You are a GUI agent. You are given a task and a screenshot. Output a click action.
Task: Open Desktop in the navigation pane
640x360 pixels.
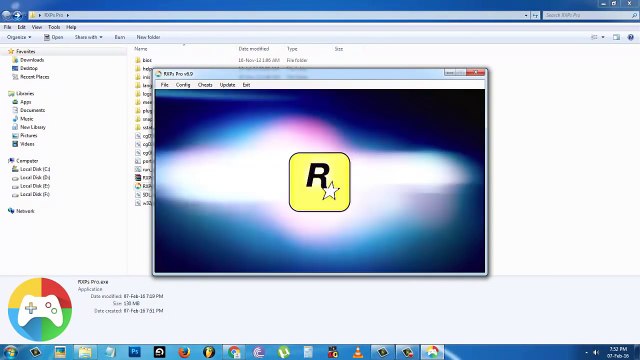[x=29, y=68]
